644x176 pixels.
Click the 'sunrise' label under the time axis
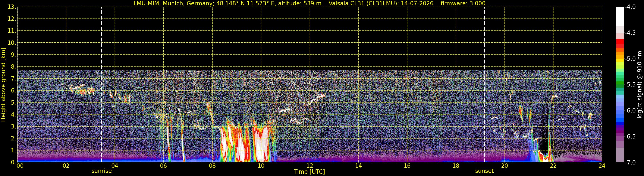[101, 171]
